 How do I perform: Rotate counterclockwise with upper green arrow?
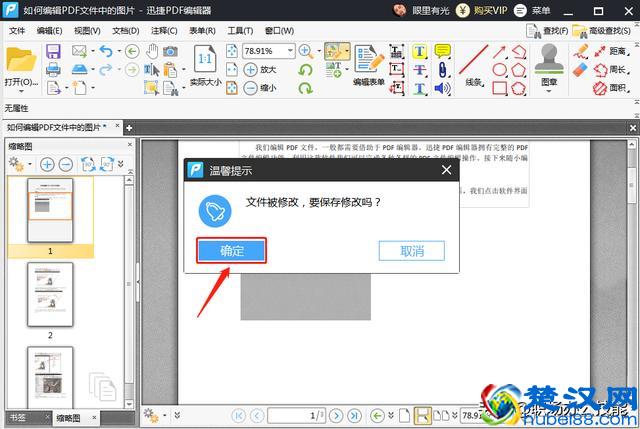coord(305,70)
